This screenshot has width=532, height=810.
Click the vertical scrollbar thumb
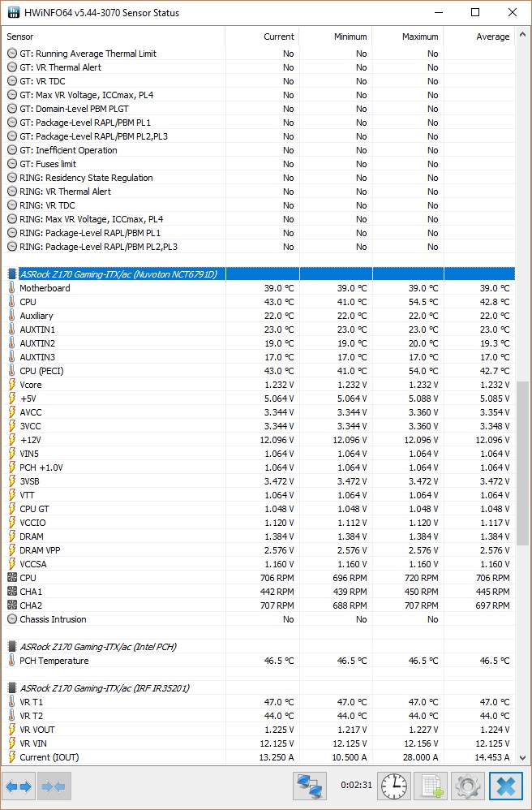pos(523,463)
